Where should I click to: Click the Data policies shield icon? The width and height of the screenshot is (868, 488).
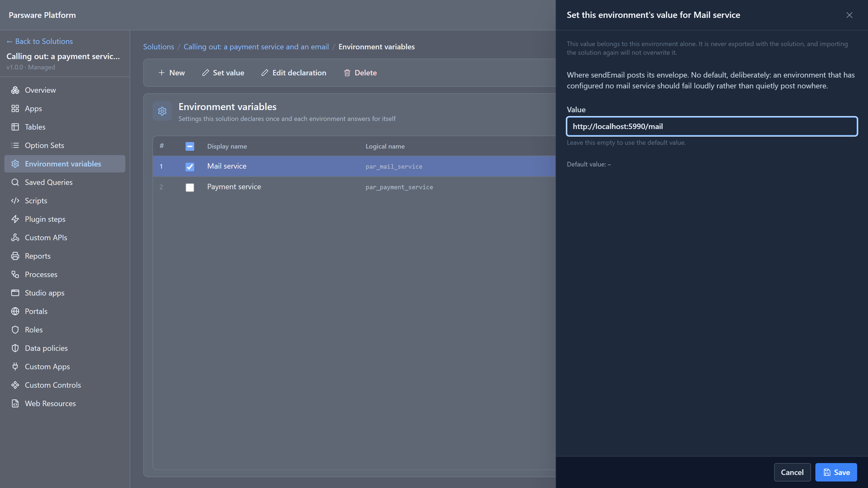click(x=15, y=348)
